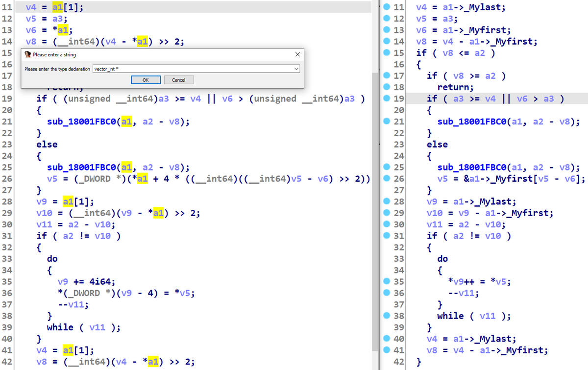The width and height of the screenshot is (588, 370).
Task: Click 'return;' on right pane line 18
Action: 456,87
